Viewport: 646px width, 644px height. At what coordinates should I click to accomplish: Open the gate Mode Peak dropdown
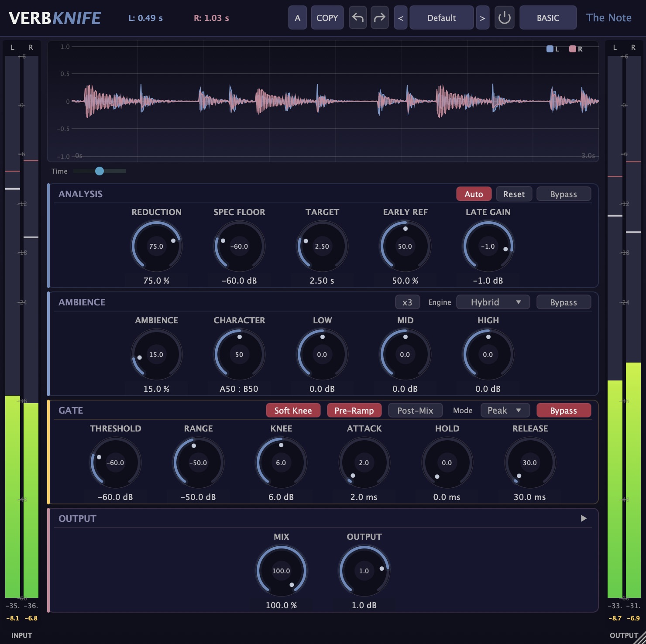(505, 411)
